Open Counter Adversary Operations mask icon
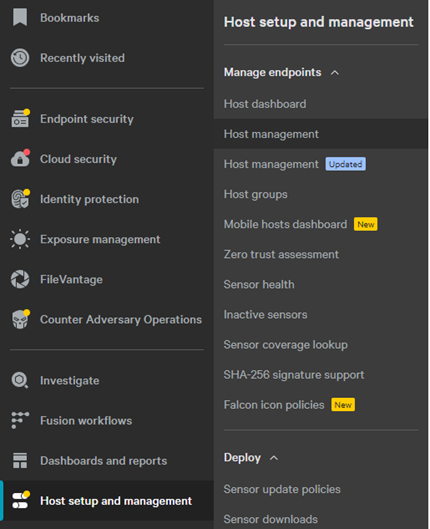430x529 pixels. pyautogui.click(x=20, y=319)
